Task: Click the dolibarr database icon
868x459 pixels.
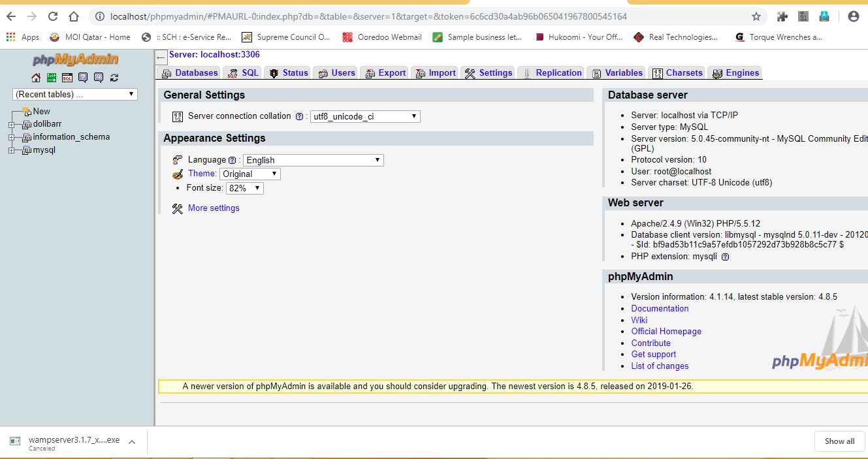Action: (27, 124)
